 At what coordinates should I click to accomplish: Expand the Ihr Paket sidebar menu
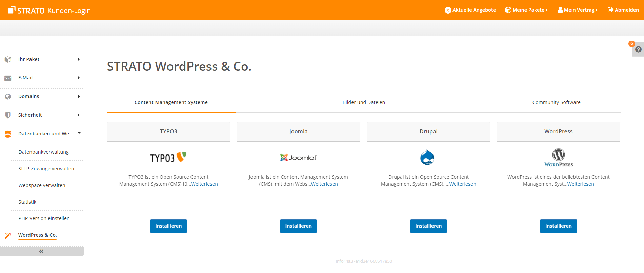[42, 59]
